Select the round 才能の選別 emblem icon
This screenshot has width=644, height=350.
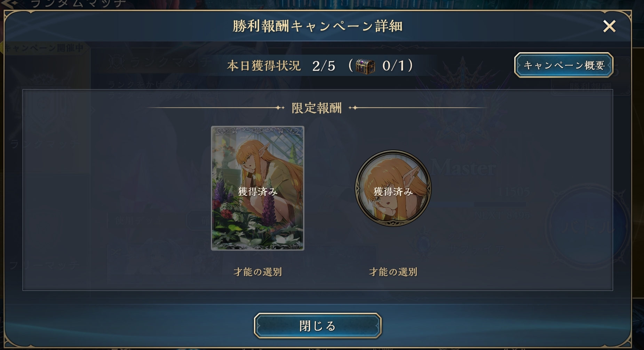coord(393,188)
